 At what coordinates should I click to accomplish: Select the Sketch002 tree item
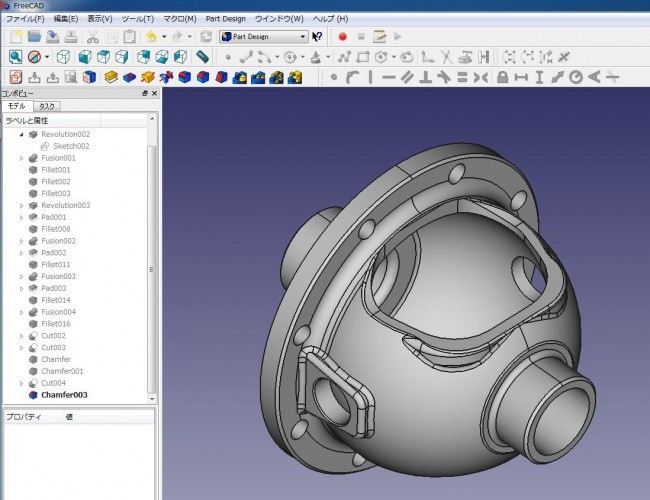[x=71, y=146]
